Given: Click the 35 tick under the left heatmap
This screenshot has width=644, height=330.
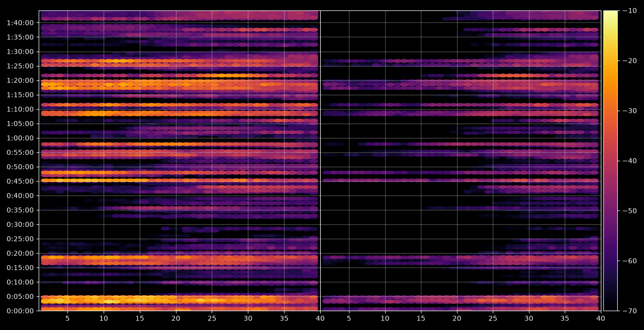Looking at the screenshot, I should coord(284,319).
